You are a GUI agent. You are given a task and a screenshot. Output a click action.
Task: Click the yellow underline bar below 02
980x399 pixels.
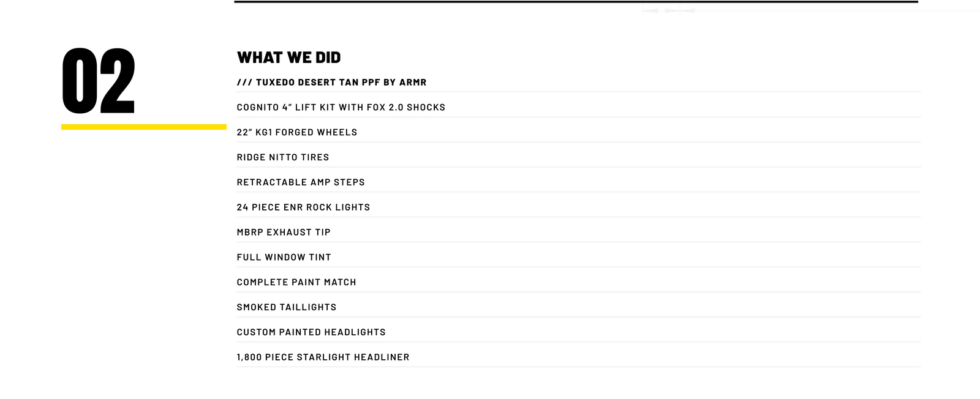144,127
